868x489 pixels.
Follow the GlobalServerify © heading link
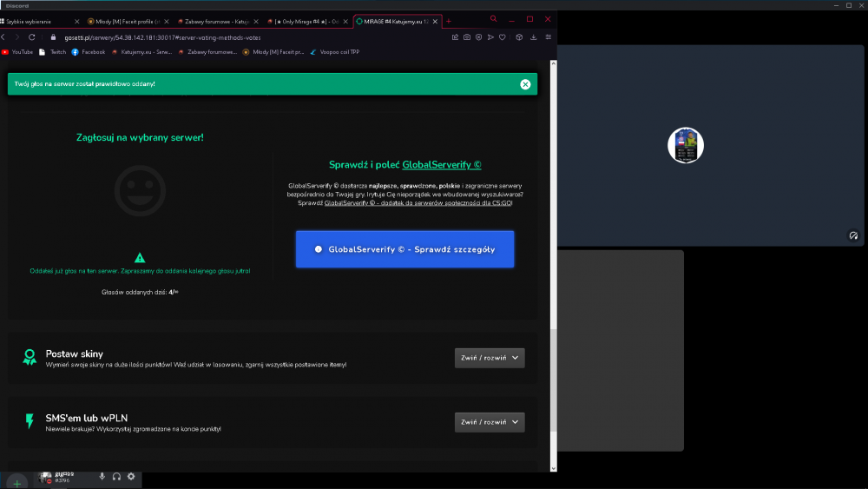(x=442, y=164)
